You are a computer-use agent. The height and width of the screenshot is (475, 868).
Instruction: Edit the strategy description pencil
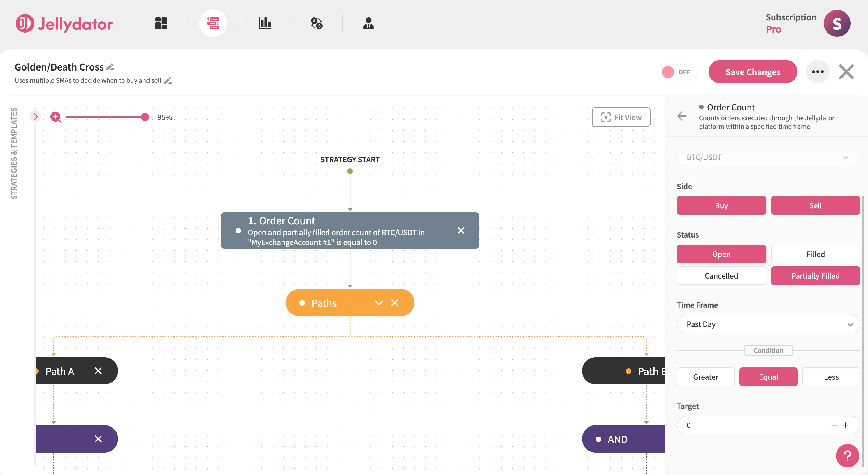(x=168, y=80)
